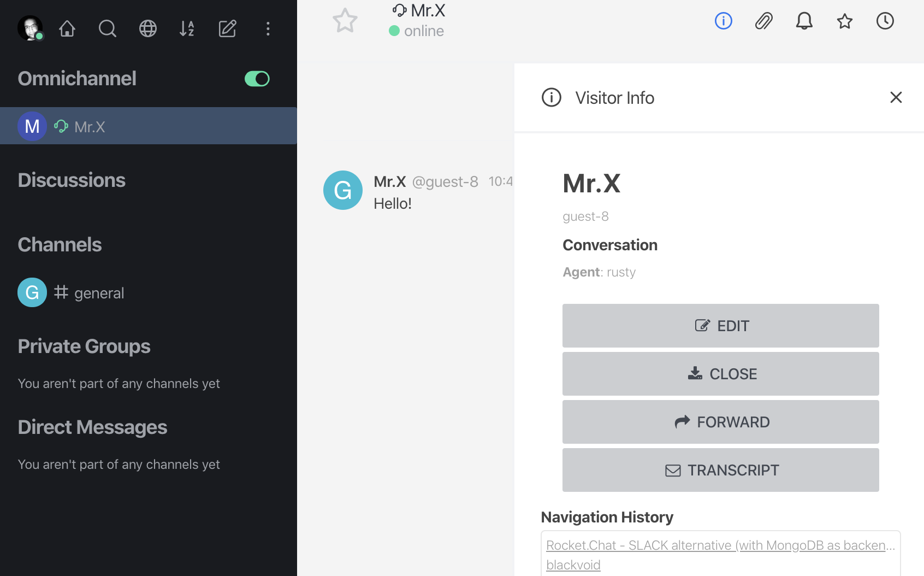Toggle the Visitor Info panel icon
Screen dimensions: 924x576
click(723, 21)
